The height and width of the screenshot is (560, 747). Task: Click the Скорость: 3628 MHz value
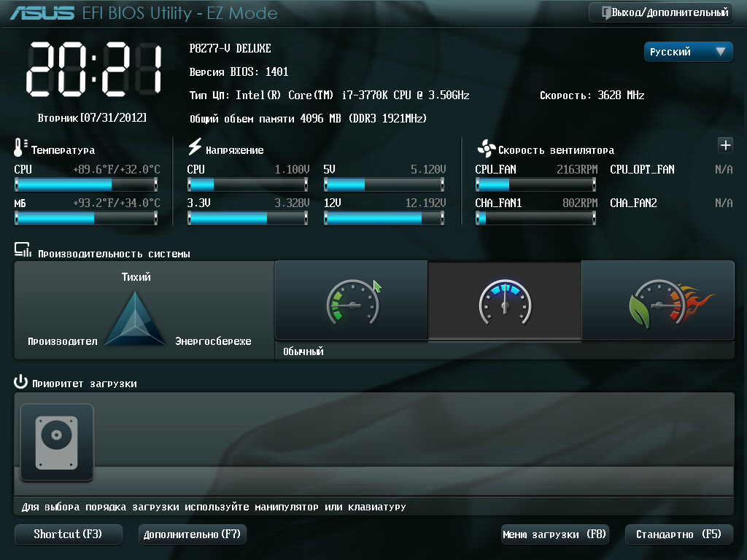click(x=592, y=96)
